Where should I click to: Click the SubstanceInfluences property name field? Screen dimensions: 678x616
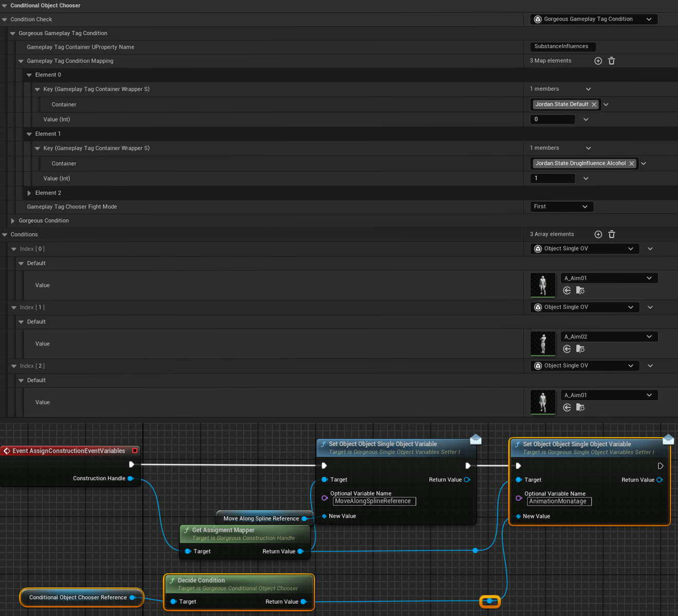[562, 47]
